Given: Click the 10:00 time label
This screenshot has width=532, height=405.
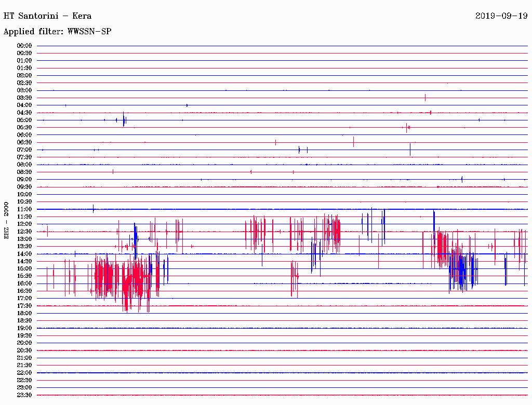Looking at the screenshot, I should 24,194.
